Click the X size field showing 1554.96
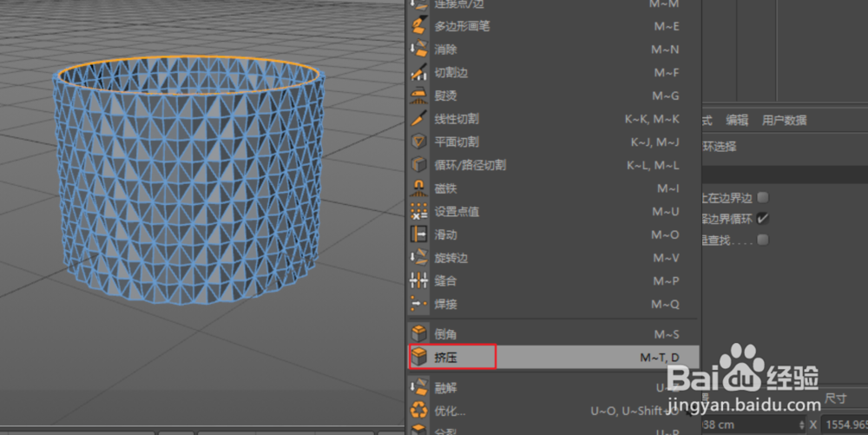 844,425
